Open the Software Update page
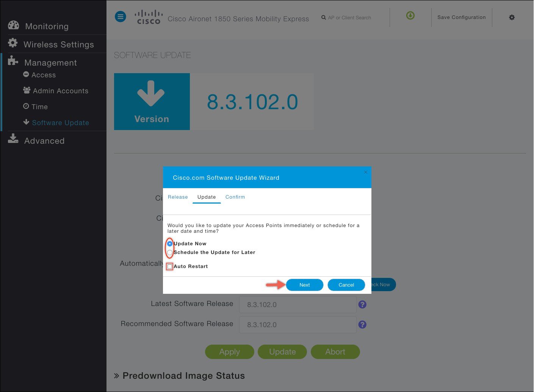 point(61,123)
